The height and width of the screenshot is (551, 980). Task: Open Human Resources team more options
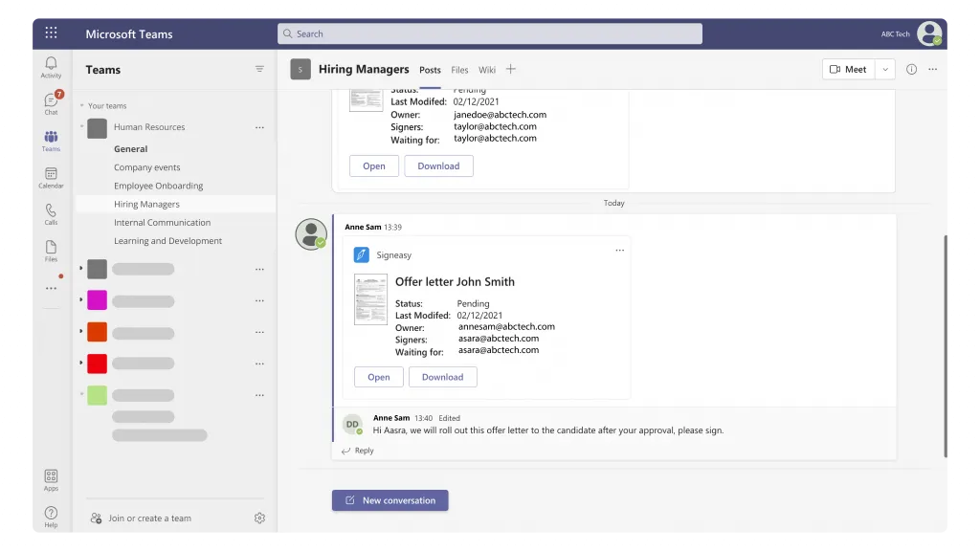pos(259,127)
